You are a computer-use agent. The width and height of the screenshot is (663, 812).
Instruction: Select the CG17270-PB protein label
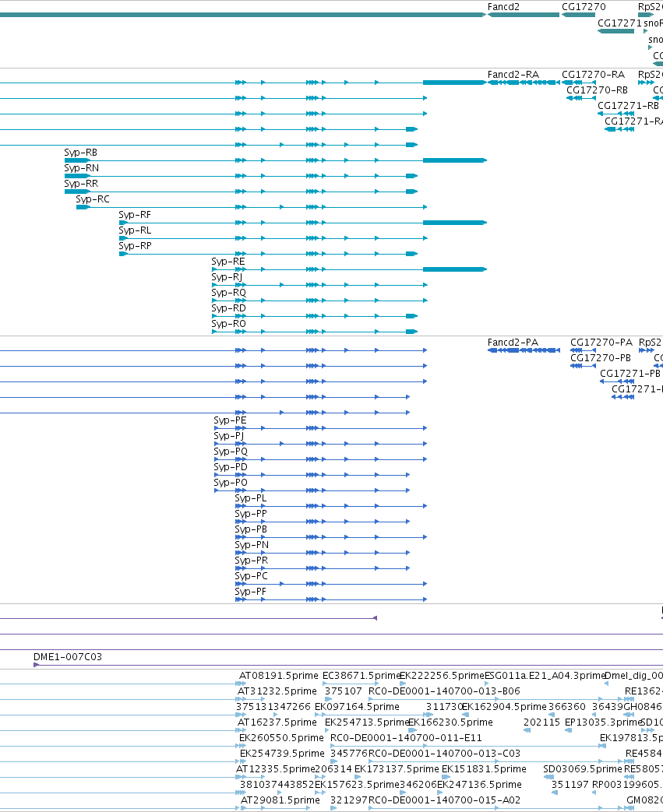601,358
